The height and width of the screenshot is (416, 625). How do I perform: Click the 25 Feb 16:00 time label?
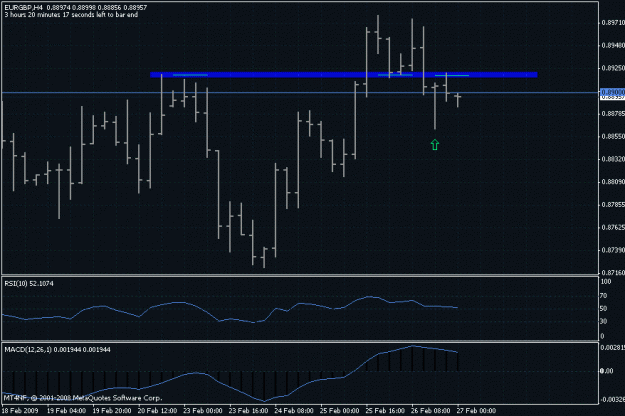[x=385, y=410]
